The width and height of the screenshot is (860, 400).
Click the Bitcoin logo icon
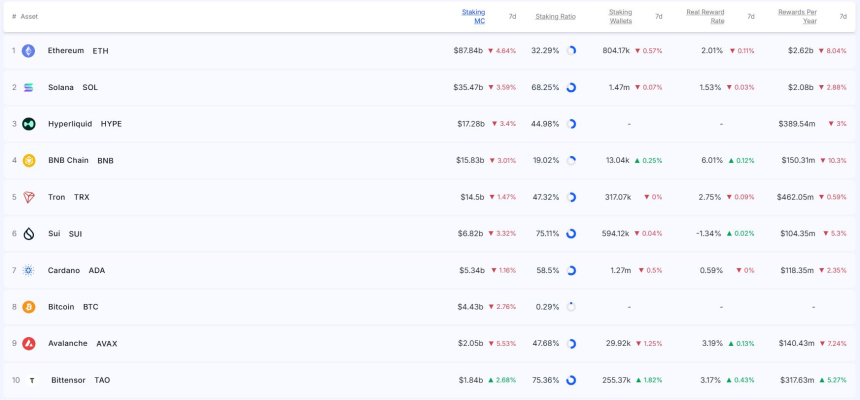coord(28,307)
